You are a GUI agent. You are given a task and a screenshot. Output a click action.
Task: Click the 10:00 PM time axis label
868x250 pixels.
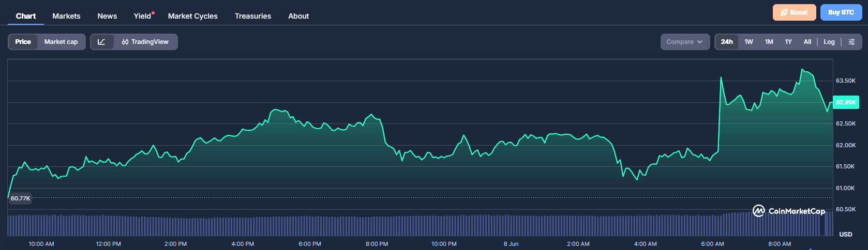[x=444, y=244]
